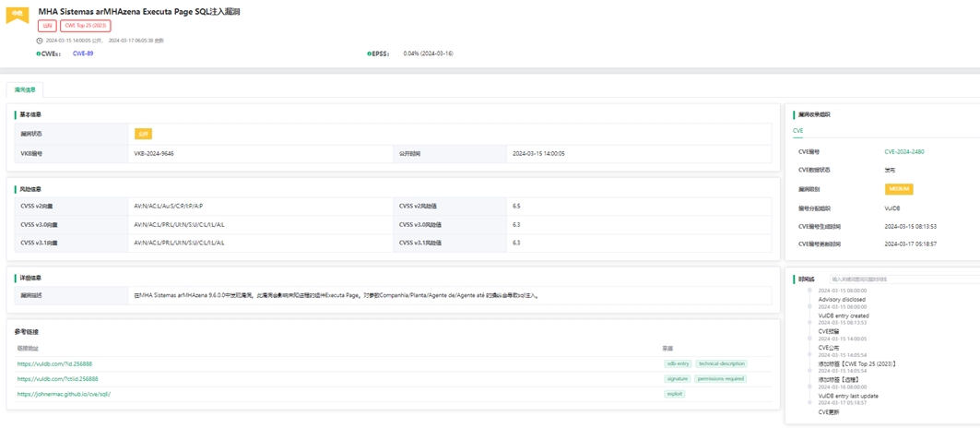Open the CWE-89 link

tap(83, 53)
